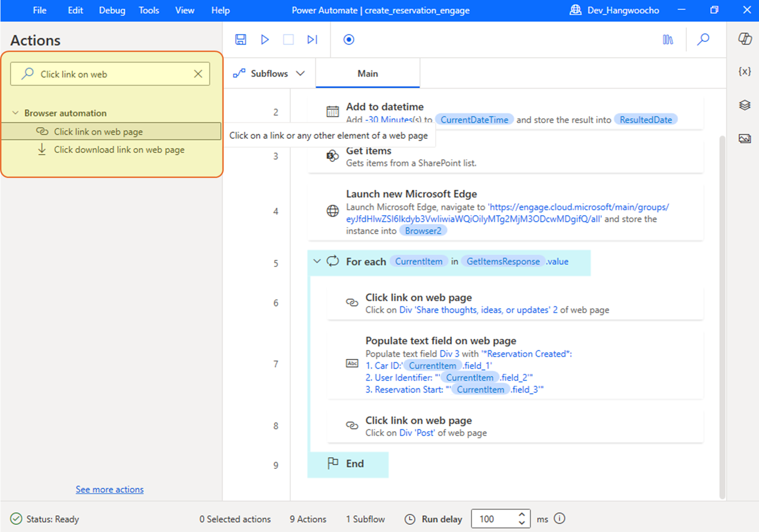Image resolution: width=759 pixels, height=532 pixels.
Task: Select 'Launch new Microsoft Edge' action
Action: (x=506, y=212)
